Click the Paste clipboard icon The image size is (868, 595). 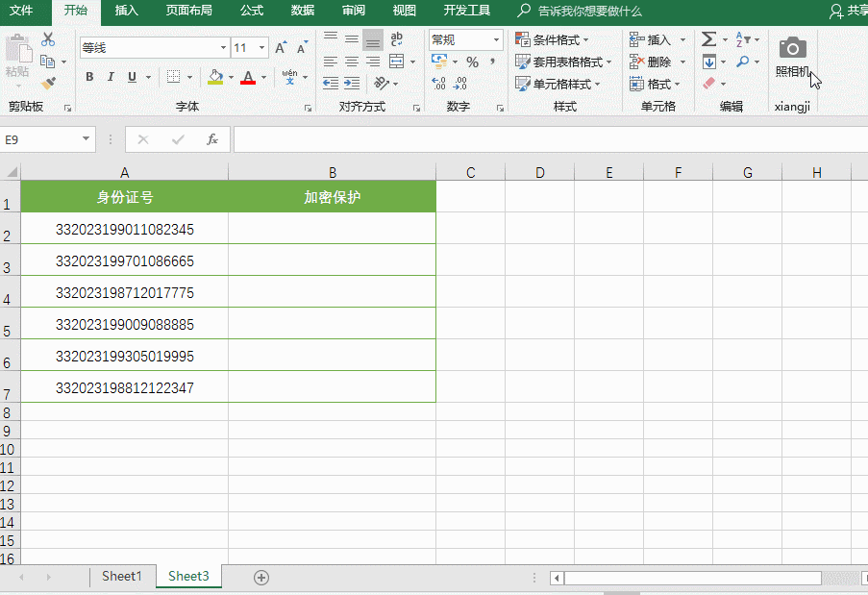[18, 49]
